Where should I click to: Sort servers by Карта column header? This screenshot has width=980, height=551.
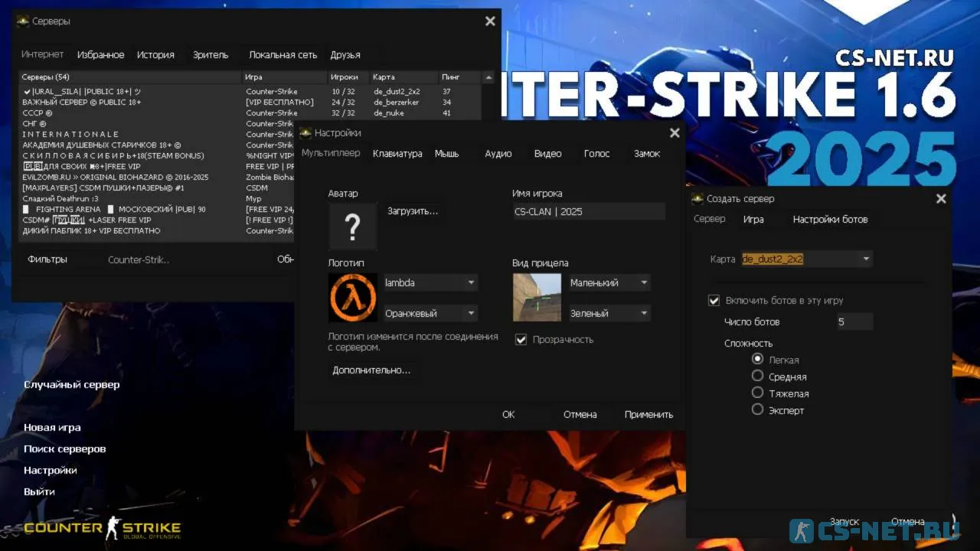(x=404, y=77)
